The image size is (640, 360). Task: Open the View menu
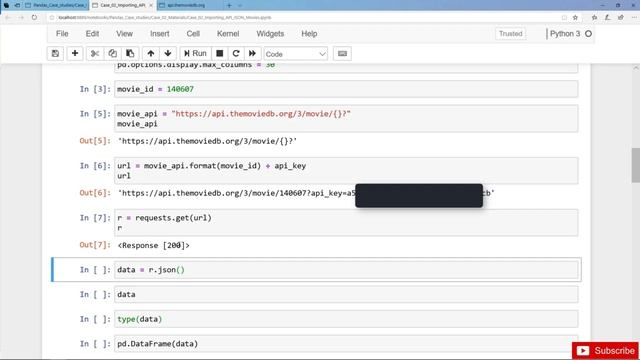[x=124, y=34]
